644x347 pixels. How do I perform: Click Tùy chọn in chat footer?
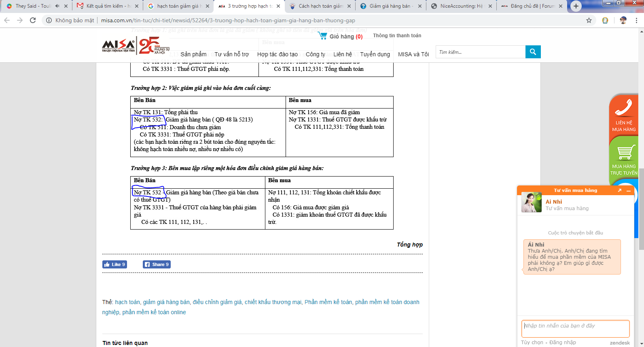tap(532, 343)
